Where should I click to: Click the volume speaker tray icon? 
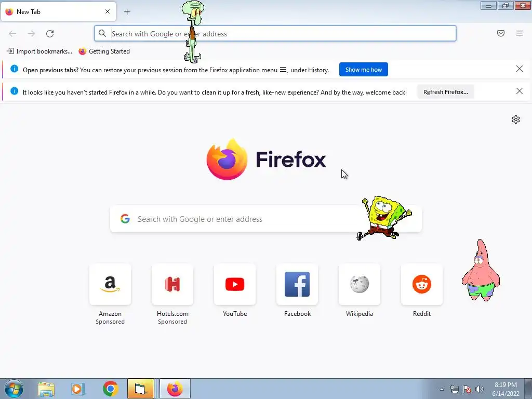point(480,389)
